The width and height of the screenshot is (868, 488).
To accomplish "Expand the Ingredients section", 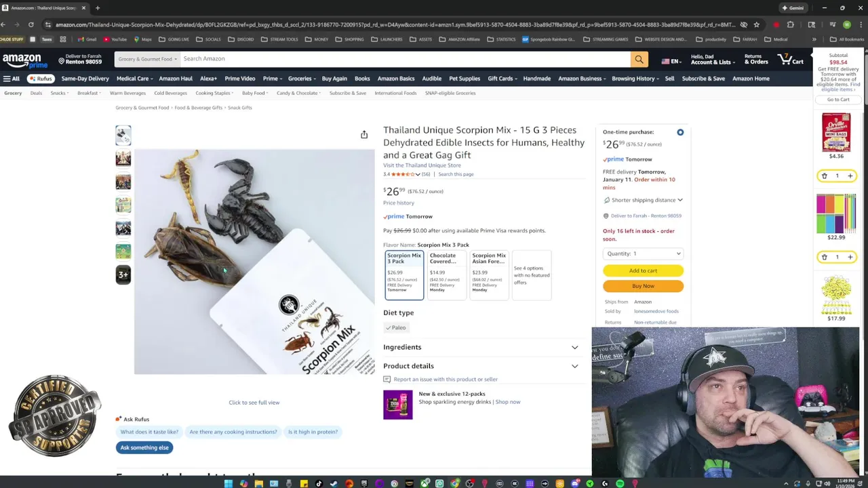I will click(481, 347).
